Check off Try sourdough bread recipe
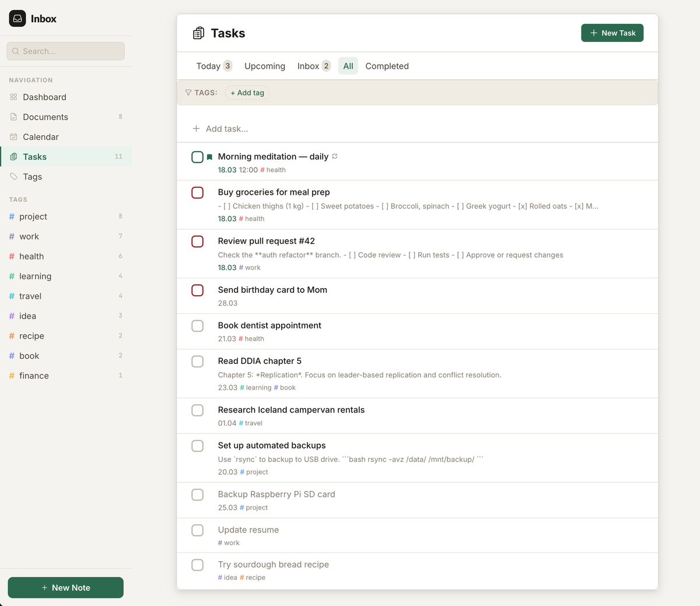The width and height of the screenshot is (700, 606). click(198, 565)
